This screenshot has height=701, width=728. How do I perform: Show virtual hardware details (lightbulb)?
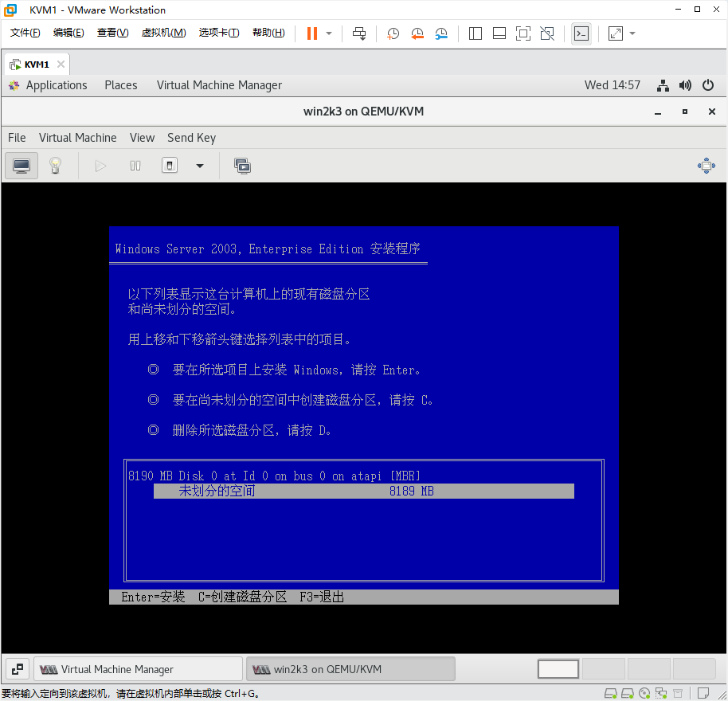55,166
